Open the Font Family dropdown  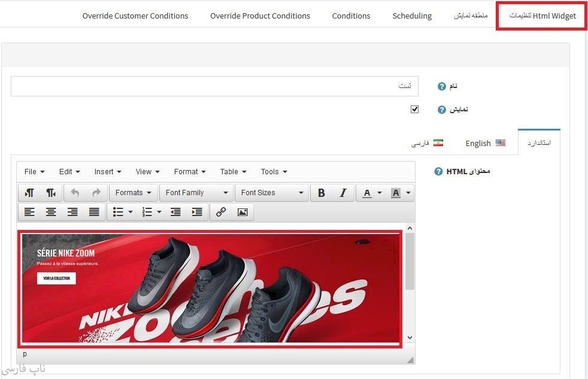[x=196, y=193]
